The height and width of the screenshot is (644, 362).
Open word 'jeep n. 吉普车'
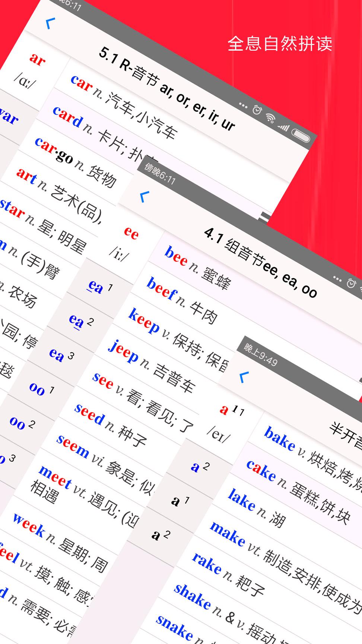(152, 366)
